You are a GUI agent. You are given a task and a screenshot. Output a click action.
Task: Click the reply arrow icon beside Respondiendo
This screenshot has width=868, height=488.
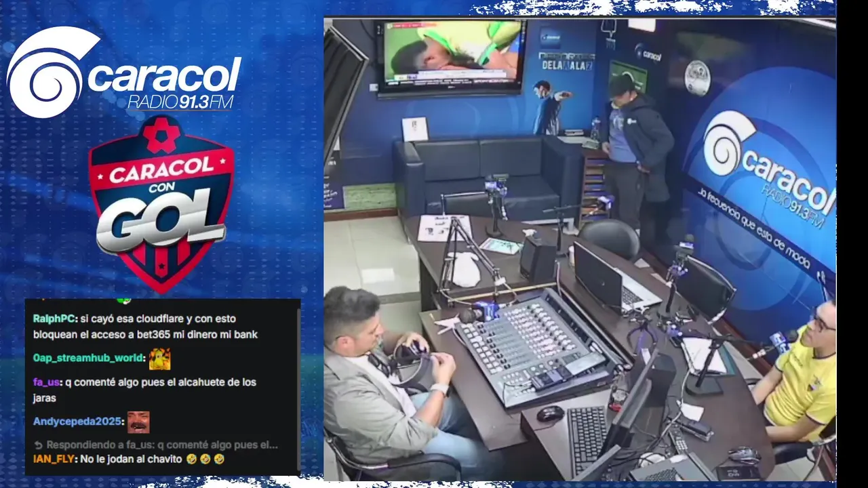tap(38, 445)
